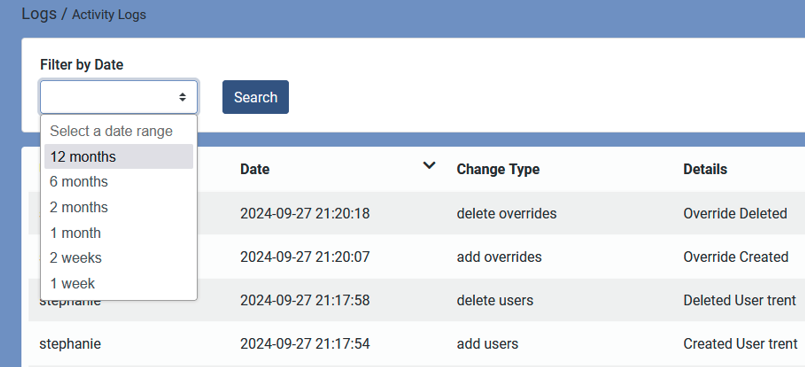This screenshot has width=805, height=367.
Task: Choose '1 week' date range option
Action: pyautogui.click(x=119, y=283)
